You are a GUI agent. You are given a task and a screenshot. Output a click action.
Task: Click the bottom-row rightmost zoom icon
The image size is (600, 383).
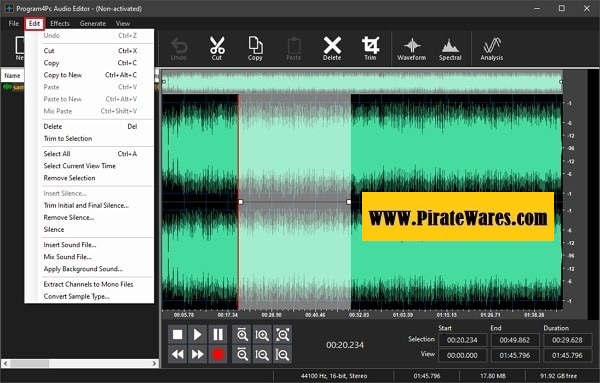pyautogui.click(x=282, y=355)
